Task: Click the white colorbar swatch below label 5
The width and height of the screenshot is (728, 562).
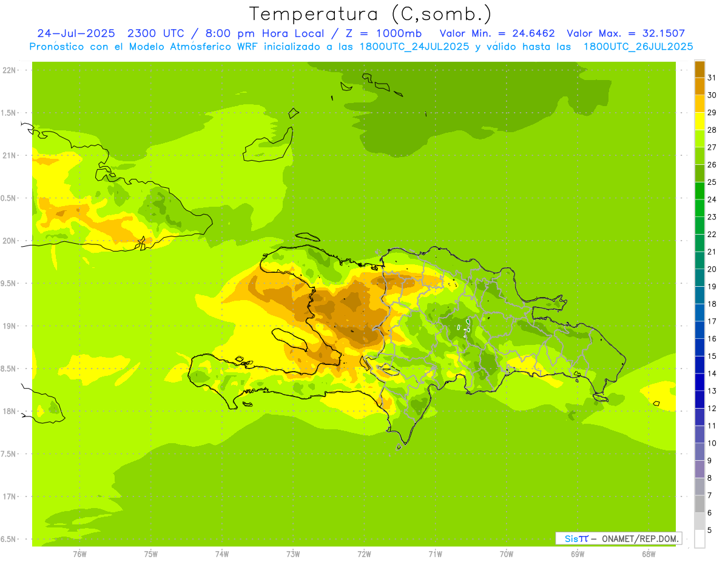Action: 699,539
